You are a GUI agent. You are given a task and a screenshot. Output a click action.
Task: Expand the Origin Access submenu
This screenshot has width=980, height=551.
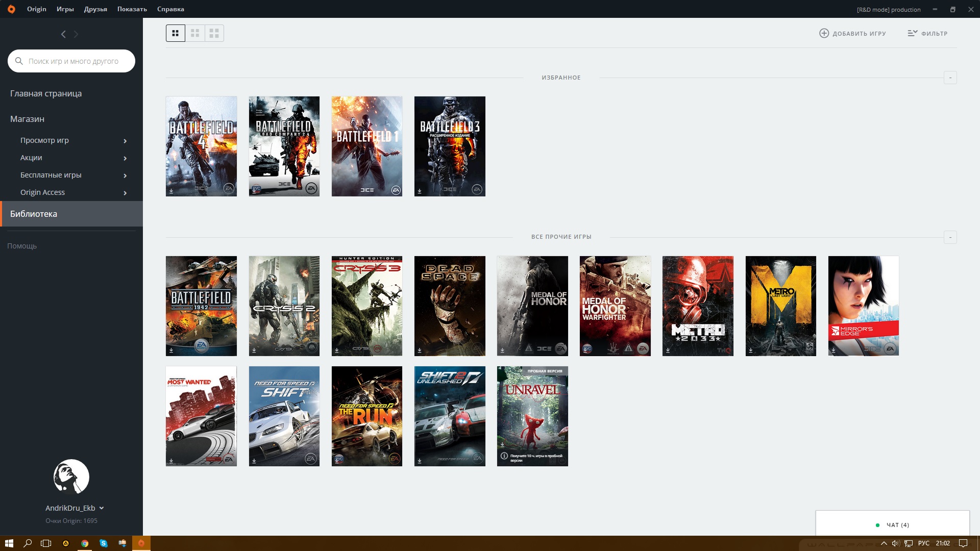point(125,193)
